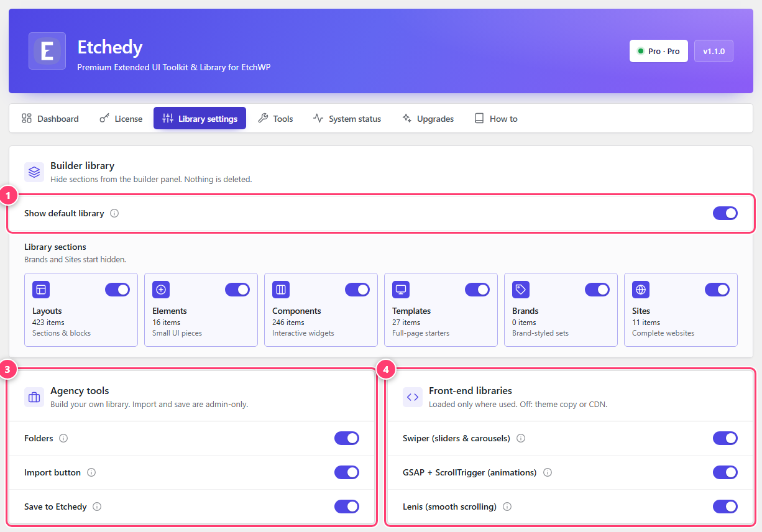Disable GSAP + ScrollTrigger switch
The height and width of the screenshot is (532, 762).
coord(725,472)
